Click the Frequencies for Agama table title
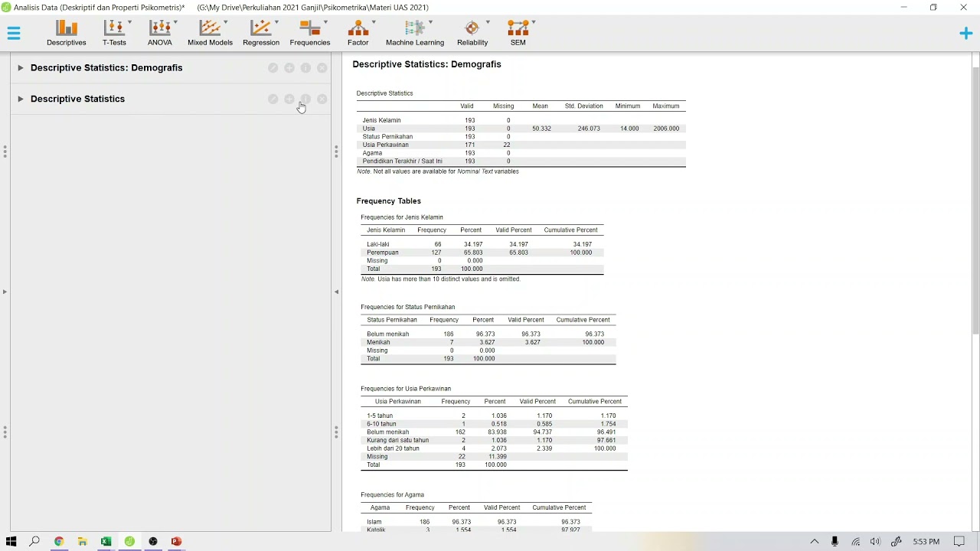 (392, 495)
